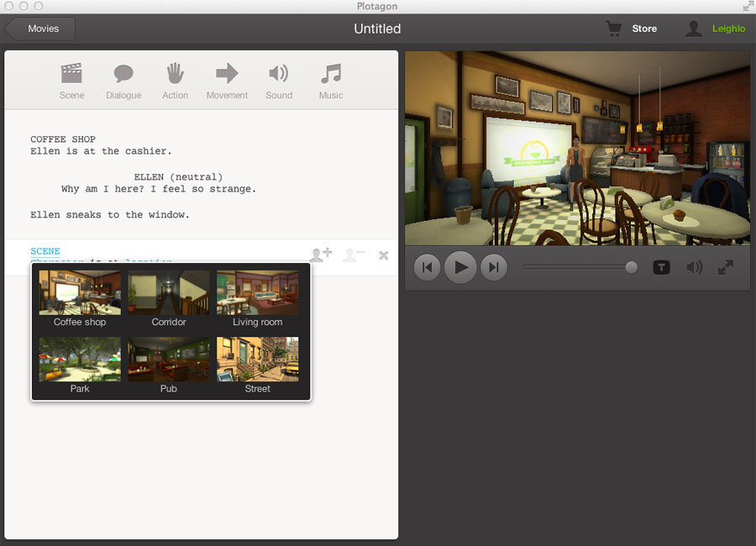The height and width of the screenshot is (546, 756).
Task: Add Music to the script
Action: 331,81
